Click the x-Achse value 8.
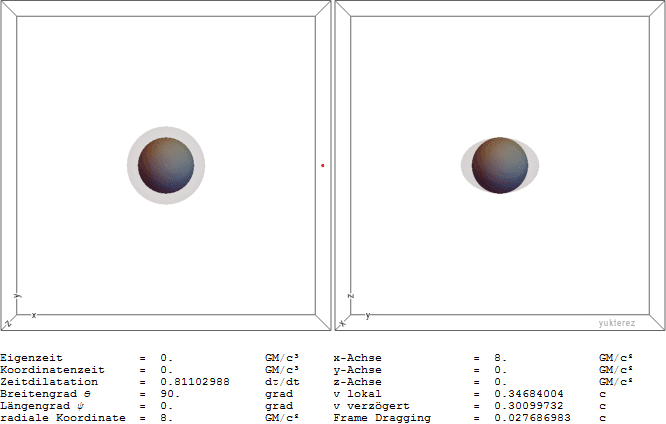Image resolution: width=666 pixels, height=424 pixels. pos(498,357)
